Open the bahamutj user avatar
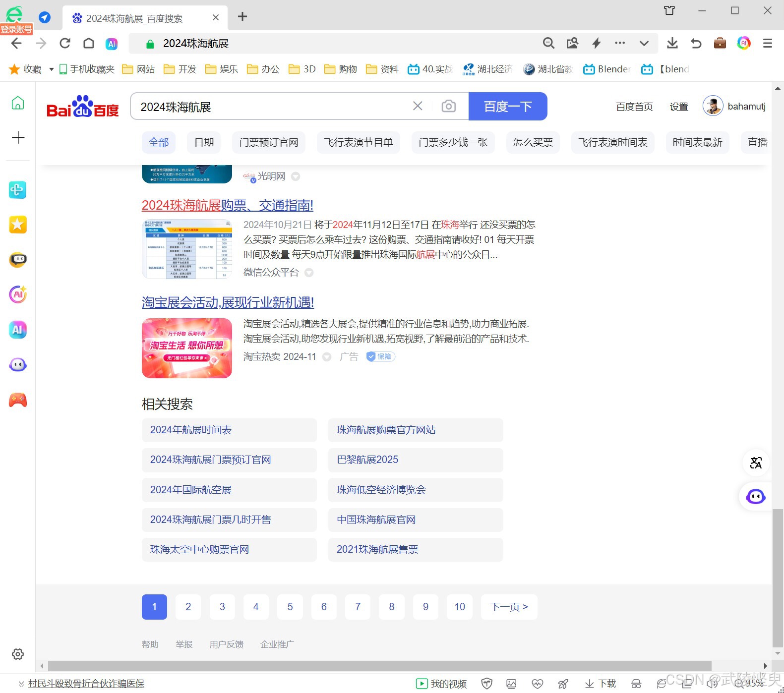The width and height of the screenshot is (784, 693). point(713,106)
